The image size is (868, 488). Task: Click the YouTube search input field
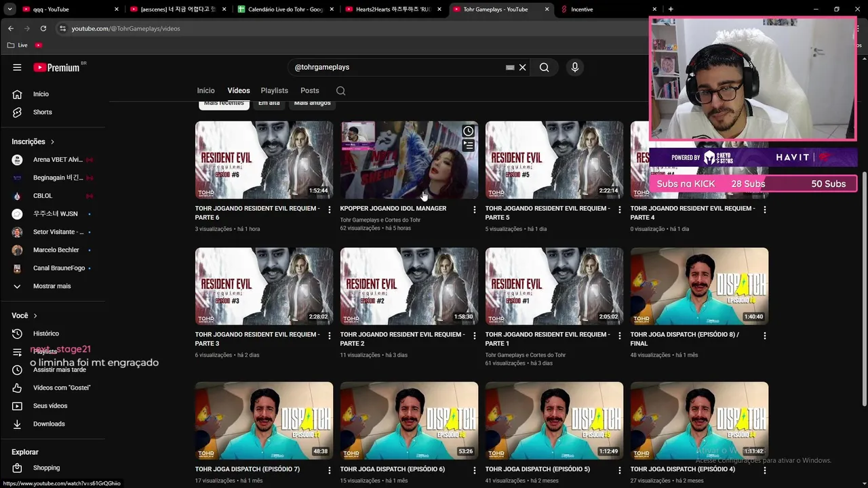pyautogui.click(x=397, y=67)
